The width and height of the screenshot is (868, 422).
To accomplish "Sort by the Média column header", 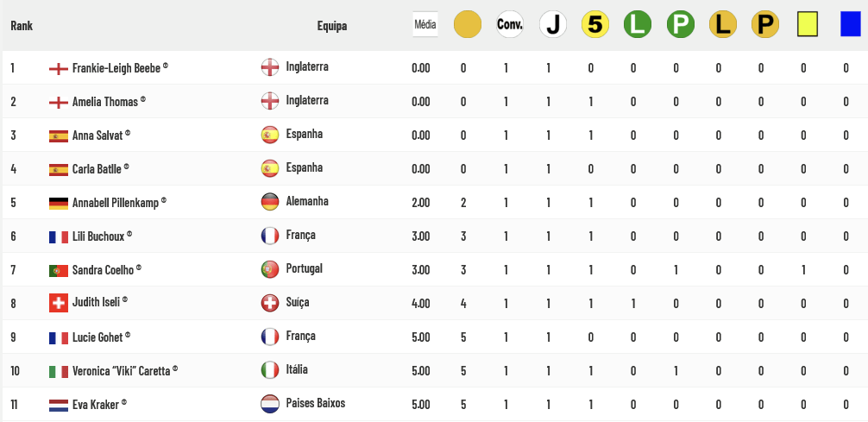I will [425, 25].
